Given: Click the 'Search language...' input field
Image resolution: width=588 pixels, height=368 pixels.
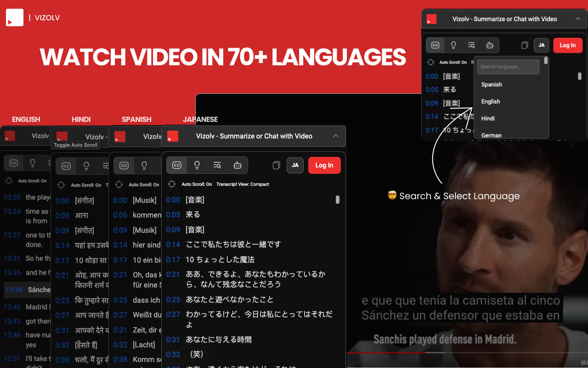Looking at the screenshot, I should click(x=508, y=67).
